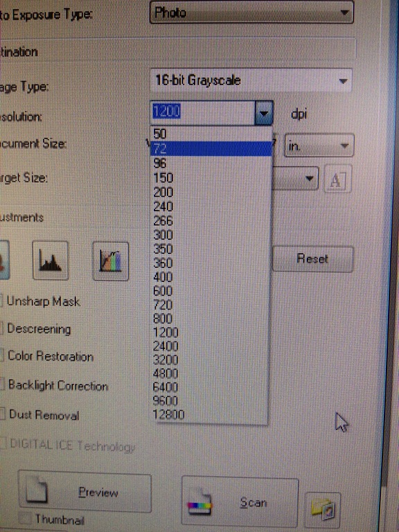399x532 pixels.
Task: Click the Preview button
Action: coord(85,491)
